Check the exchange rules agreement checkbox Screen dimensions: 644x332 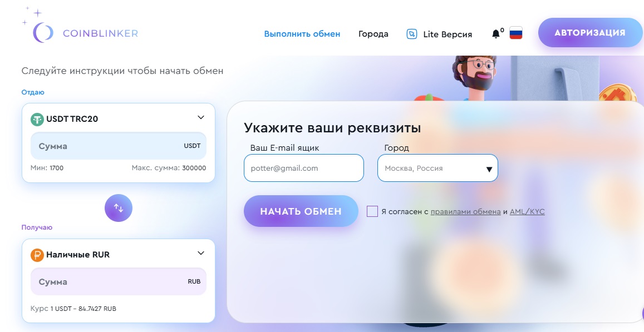tap(372, 211)
